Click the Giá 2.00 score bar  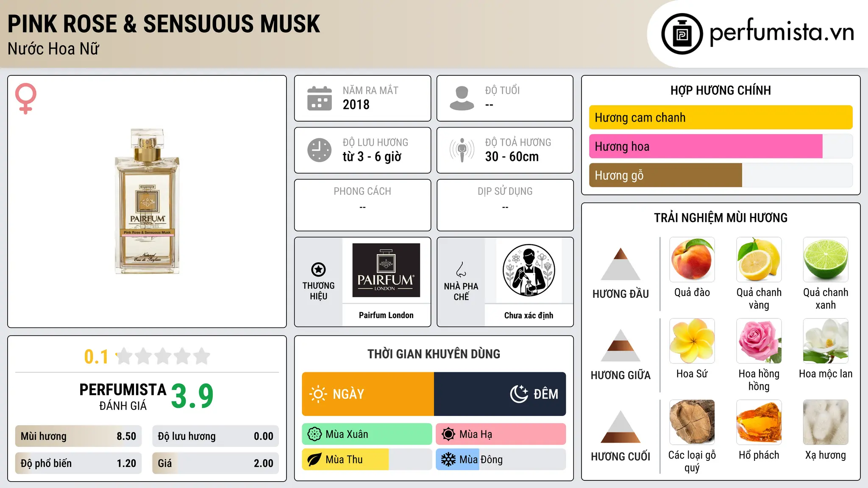click(216, 463)
